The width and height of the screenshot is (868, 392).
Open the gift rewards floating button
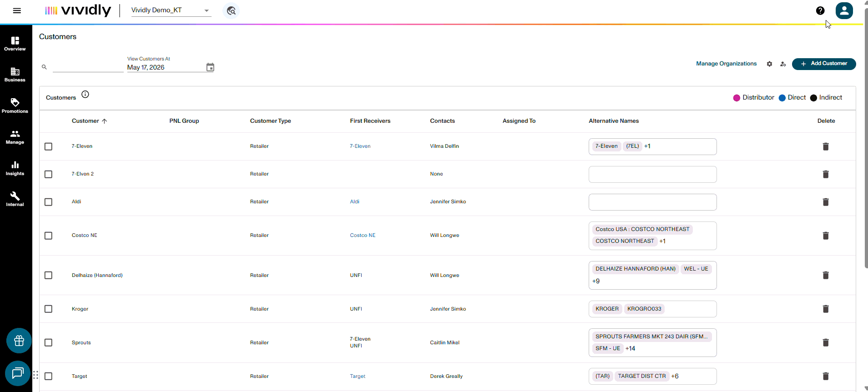pyautogui.click(x=19, y=341)
